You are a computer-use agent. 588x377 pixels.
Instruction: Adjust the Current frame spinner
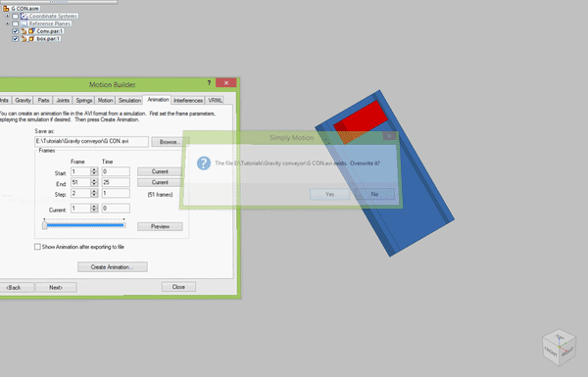94,208
